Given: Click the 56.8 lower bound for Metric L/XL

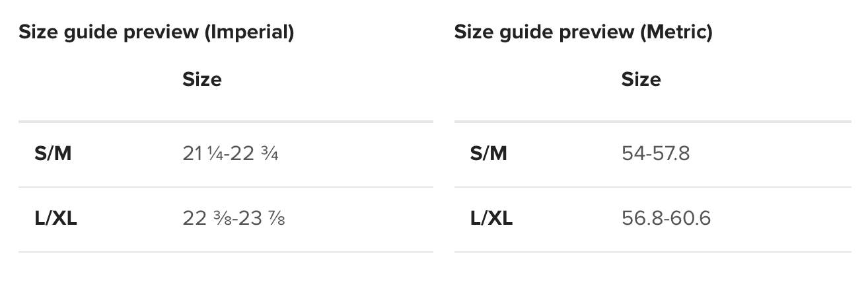Looking at the screenshot, I should [x=641, y=219].
